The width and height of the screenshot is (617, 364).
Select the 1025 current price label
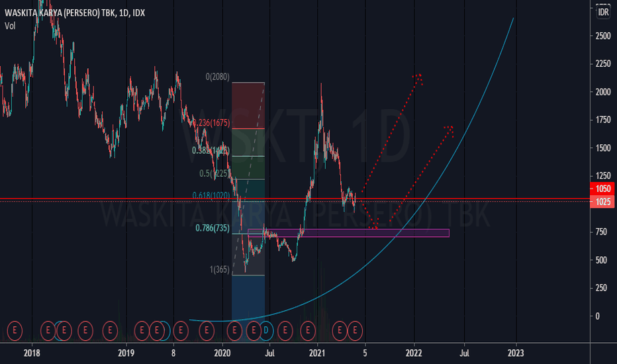tap(602, 202)
